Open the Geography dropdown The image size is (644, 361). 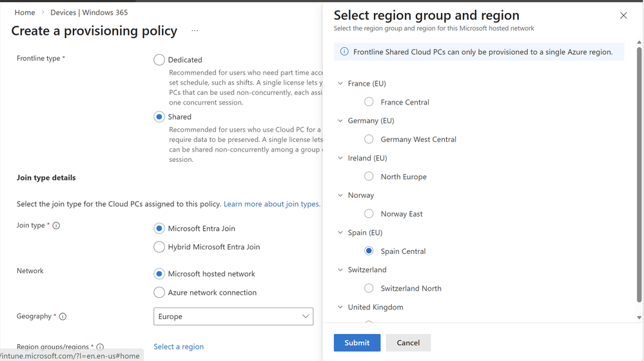click(x=233, y=317)
